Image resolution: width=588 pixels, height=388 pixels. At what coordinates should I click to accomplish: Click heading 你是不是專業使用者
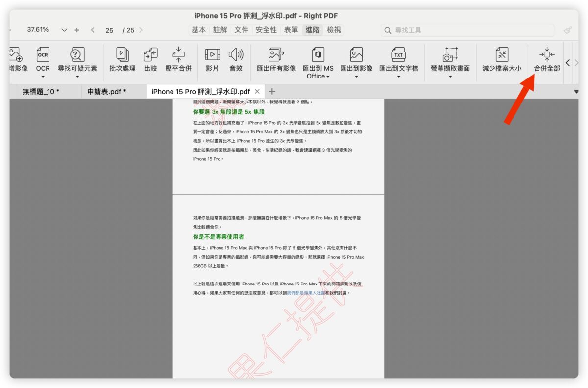tap(219, 237)
